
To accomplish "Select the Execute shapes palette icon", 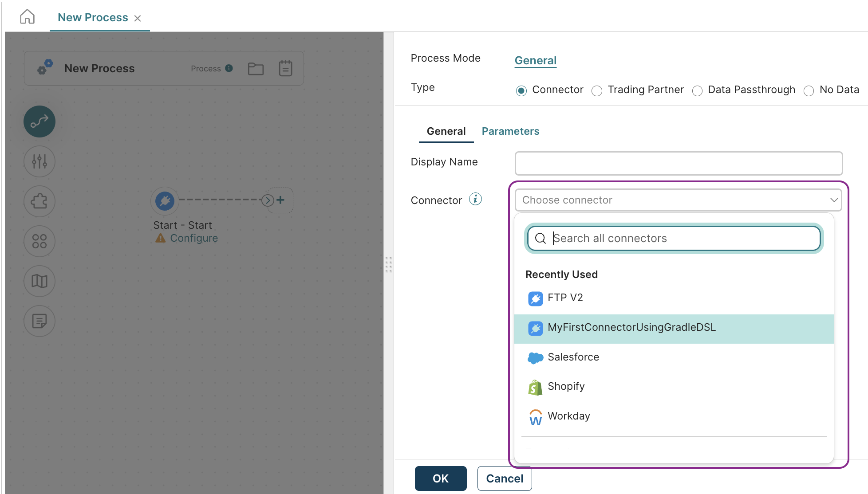I will click(x=39, y=121).
